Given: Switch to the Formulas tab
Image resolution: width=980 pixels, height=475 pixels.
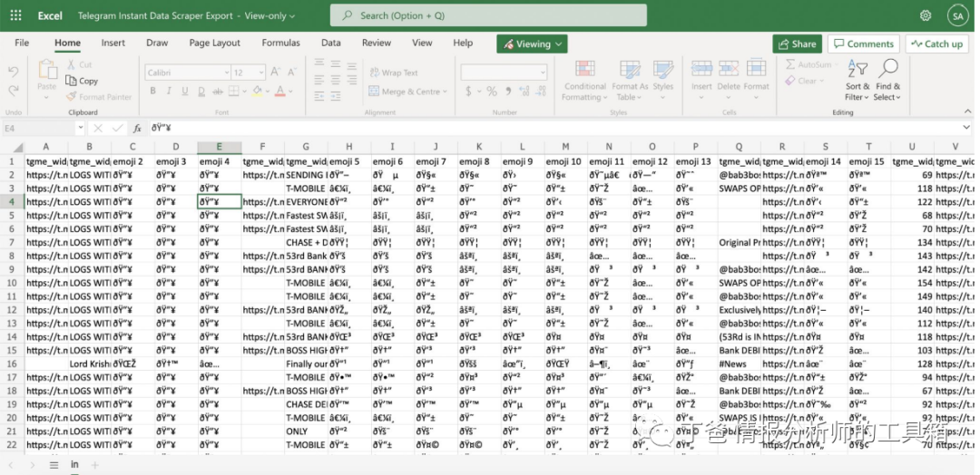Looking at the screenshot, I should tap(280, 44).
